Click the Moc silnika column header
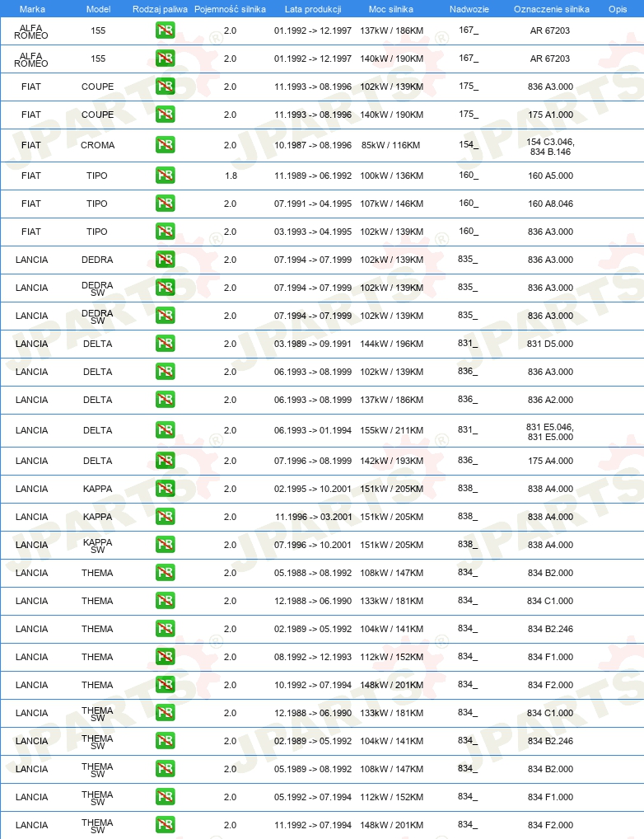This screenshot has width=644, height=839. [391, 9]
